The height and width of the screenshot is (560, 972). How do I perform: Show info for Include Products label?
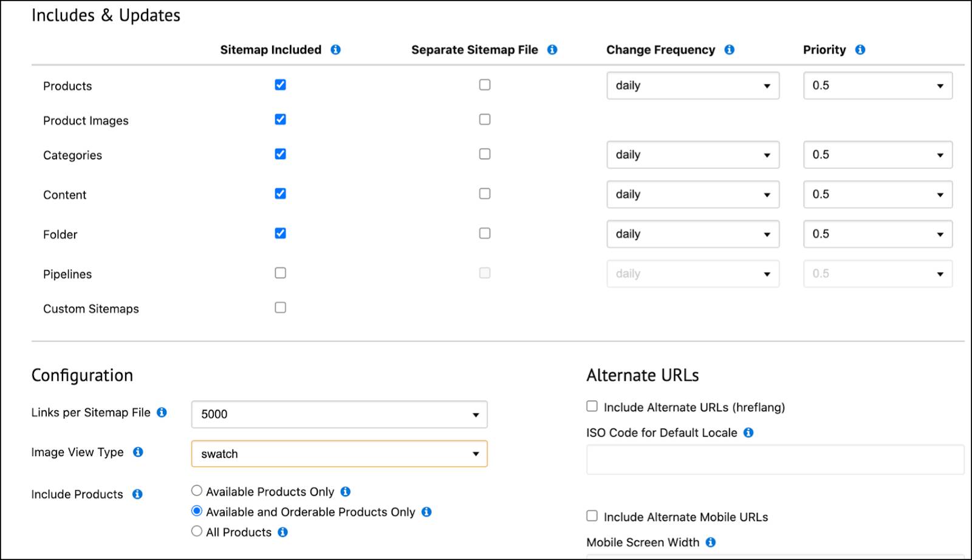(x=137, y=494)
